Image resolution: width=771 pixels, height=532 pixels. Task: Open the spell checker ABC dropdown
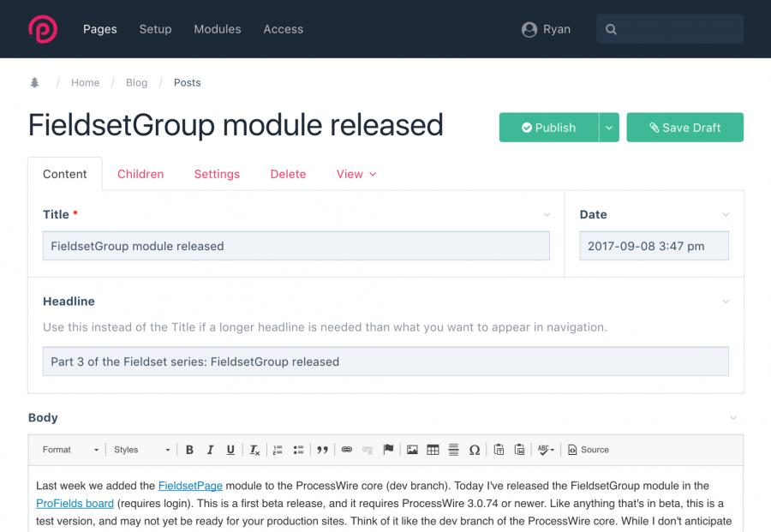546,450
